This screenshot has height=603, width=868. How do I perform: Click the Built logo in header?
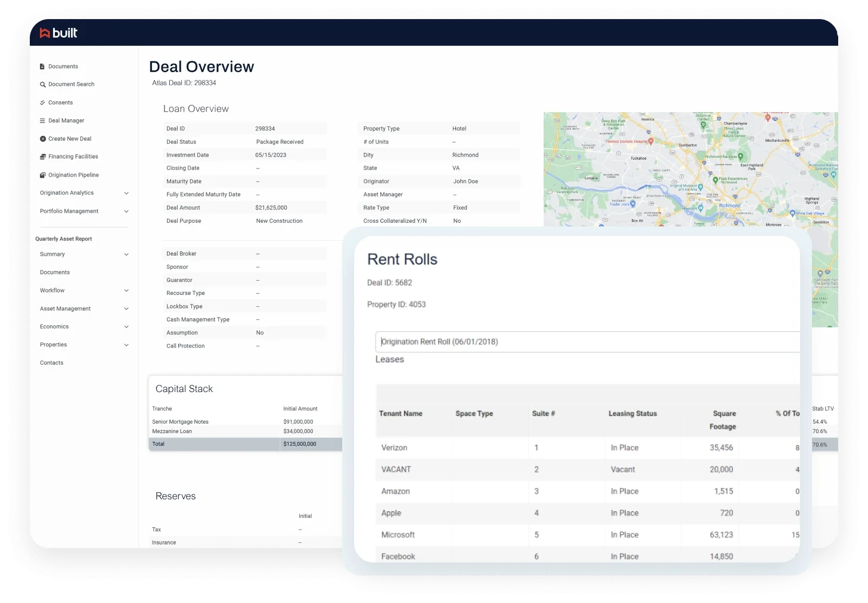click(58, 33)
